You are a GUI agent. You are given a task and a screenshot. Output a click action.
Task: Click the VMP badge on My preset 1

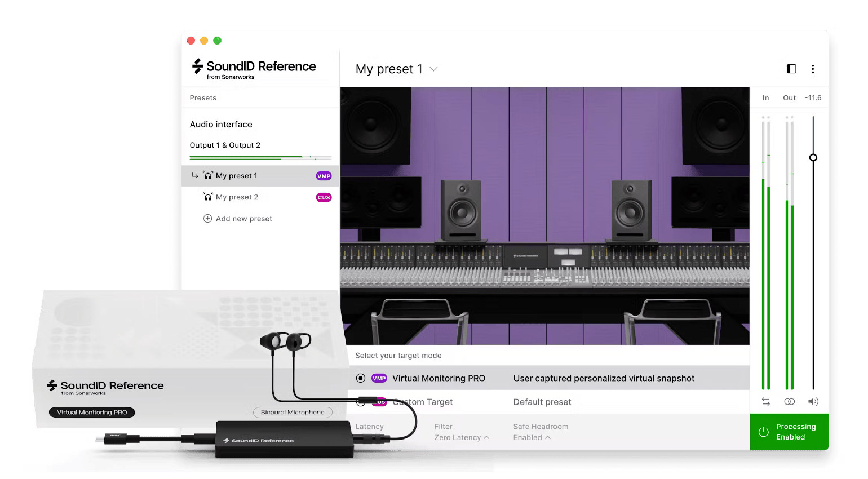coord(324,176)
